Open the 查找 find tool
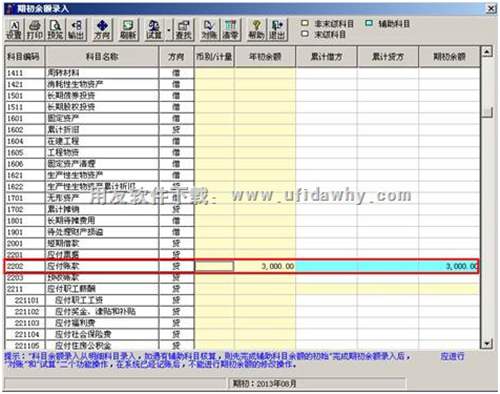The width and height of the screenshot is (500, 394). tap(184, 30)
